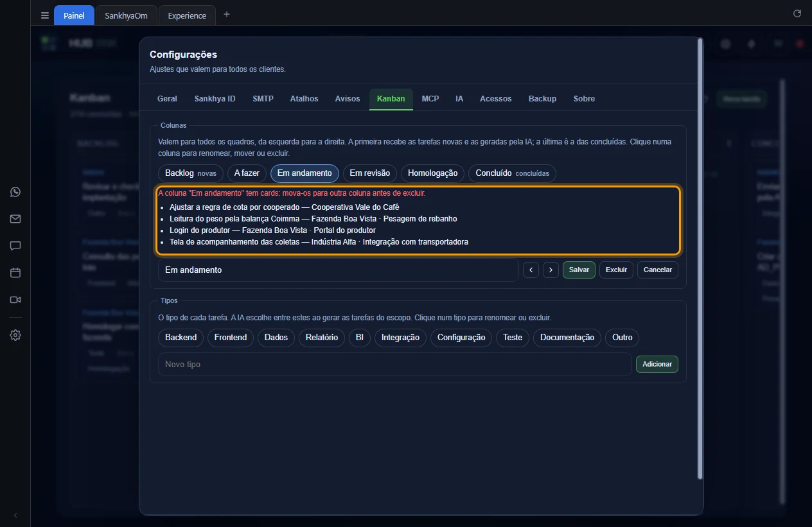Open the MCP settings tab
Screen dimensions: 812x527
430,99
